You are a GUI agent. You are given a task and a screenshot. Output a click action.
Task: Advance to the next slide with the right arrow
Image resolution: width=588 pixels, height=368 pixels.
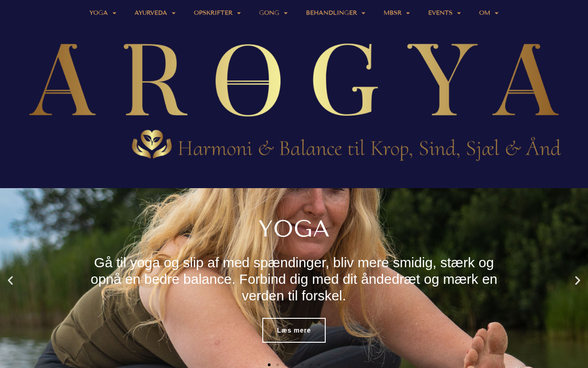click(577, 281)
